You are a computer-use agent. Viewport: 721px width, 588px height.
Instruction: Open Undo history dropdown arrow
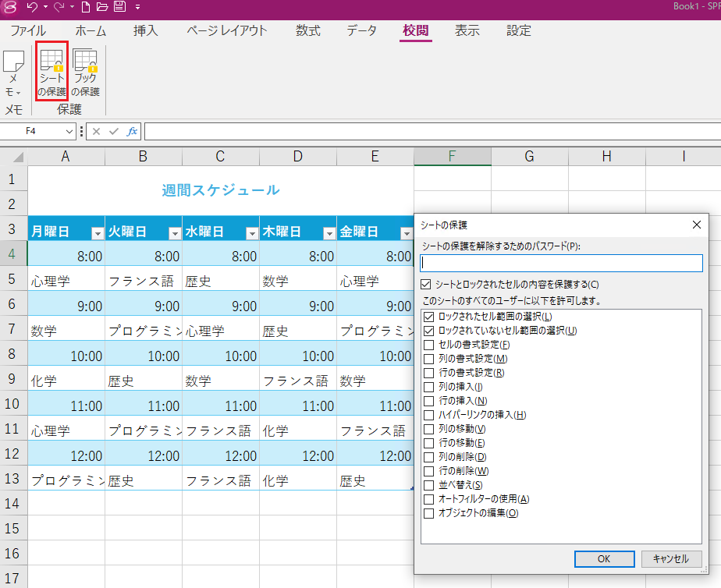tap(45, 7)
